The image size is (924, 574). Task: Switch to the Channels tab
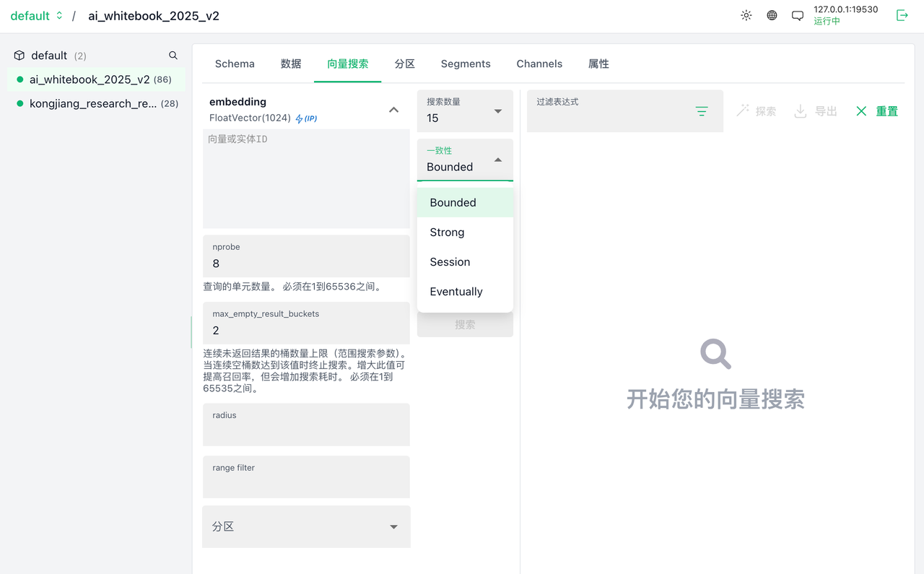click(539, 64)
